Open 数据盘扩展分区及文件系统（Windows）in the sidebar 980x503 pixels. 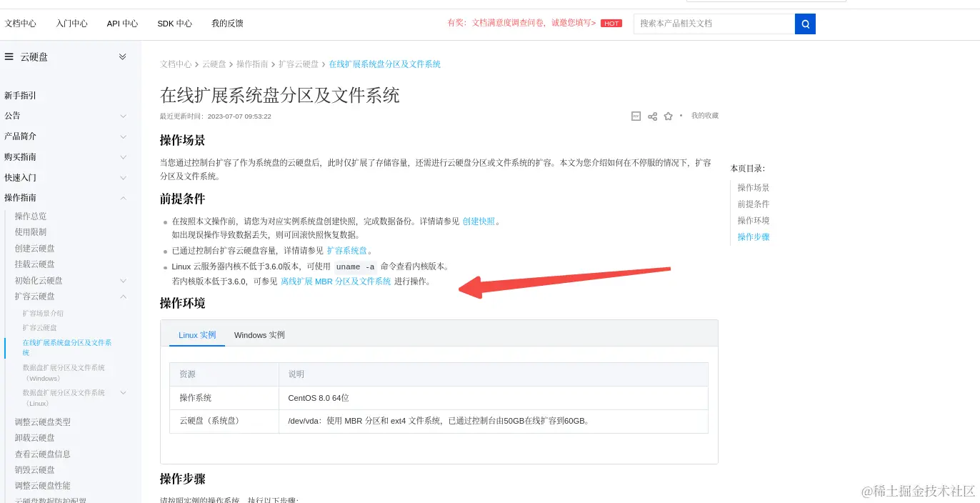tap(64, 372)
